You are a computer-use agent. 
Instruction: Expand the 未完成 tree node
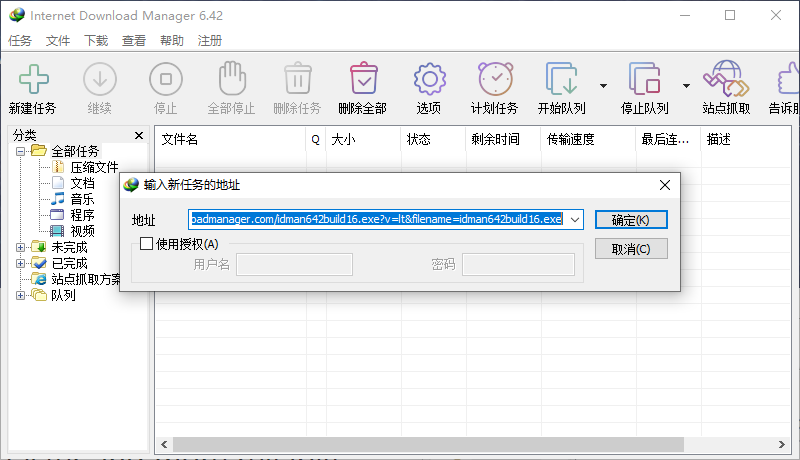point(20,247)
